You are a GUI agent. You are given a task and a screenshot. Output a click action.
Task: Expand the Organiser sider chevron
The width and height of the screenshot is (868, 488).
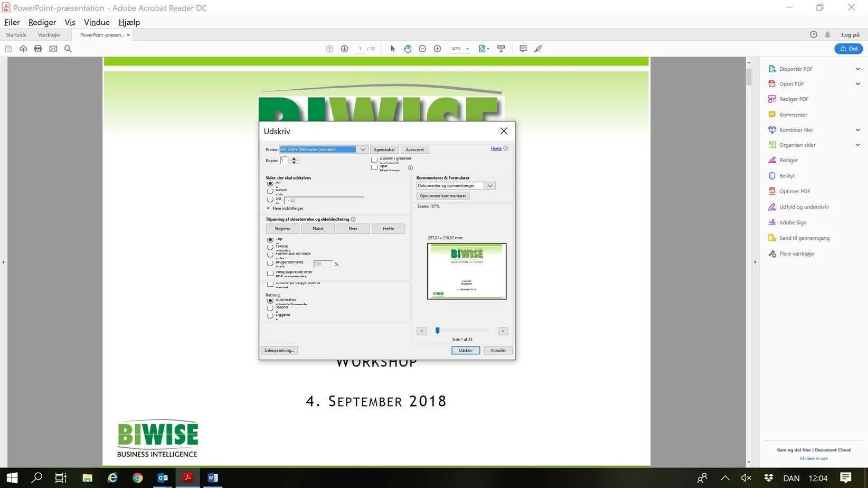[x=857, y=145]
